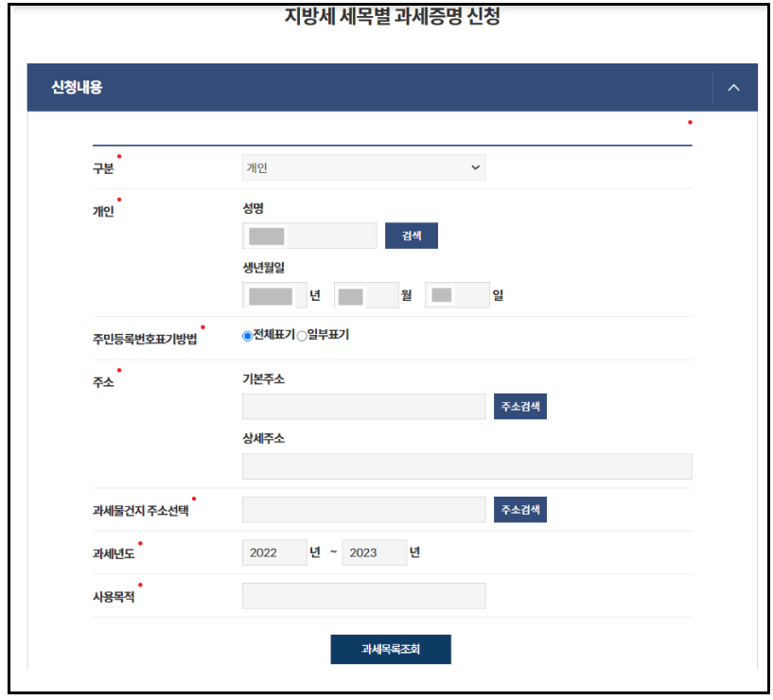This screenshot has width=773, height=700.
Task: Collapse the 신청내용 section chevron
Action: (x=733, y=88)
